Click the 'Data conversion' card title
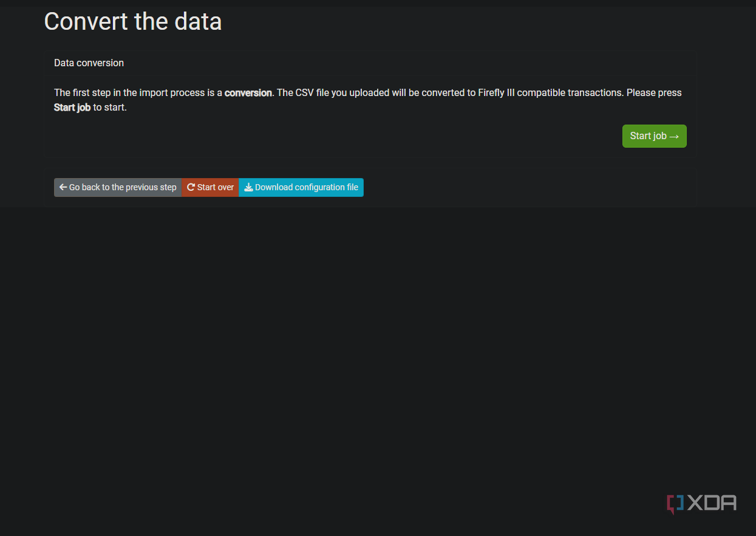 [89, 63]
